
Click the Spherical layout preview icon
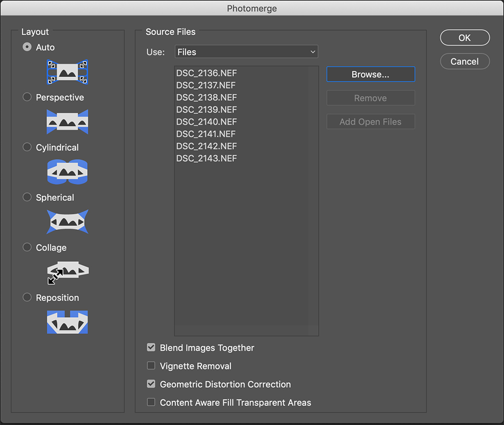pyautogui.click(x=67, y=222)
